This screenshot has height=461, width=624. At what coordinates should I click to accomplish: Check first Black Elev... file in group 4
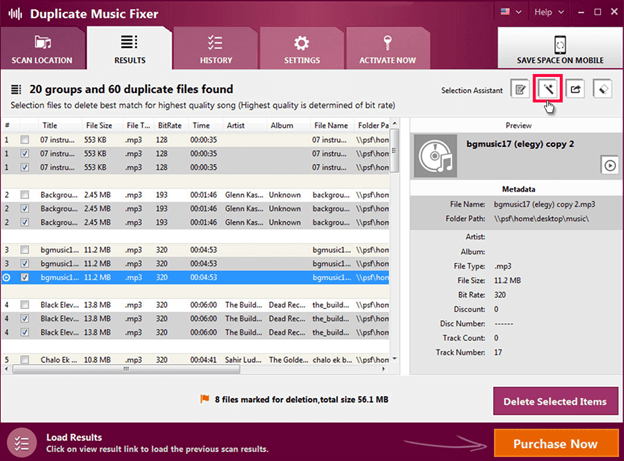(25, 305)
